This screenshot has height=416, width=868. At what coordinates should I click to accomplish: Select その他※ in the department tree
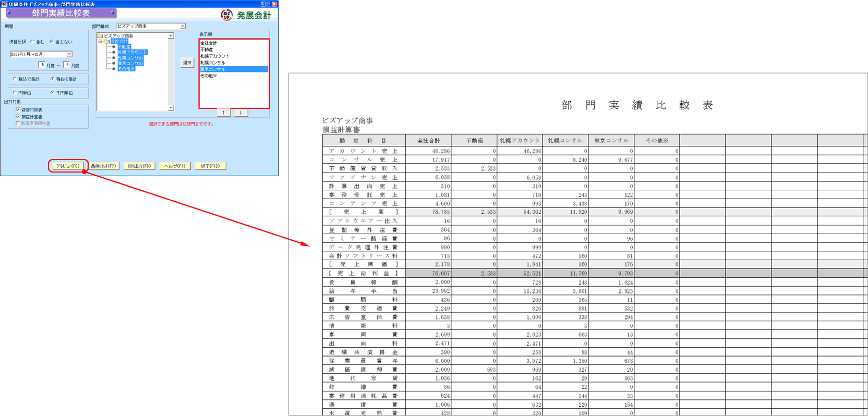pos(126,69)
